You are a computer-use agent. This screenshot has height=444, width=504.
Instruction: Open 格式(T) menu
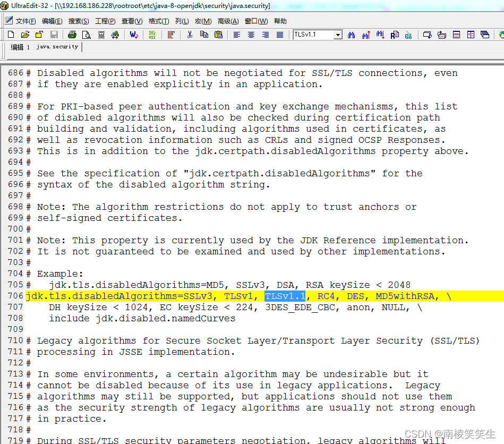tap(159, 21)
